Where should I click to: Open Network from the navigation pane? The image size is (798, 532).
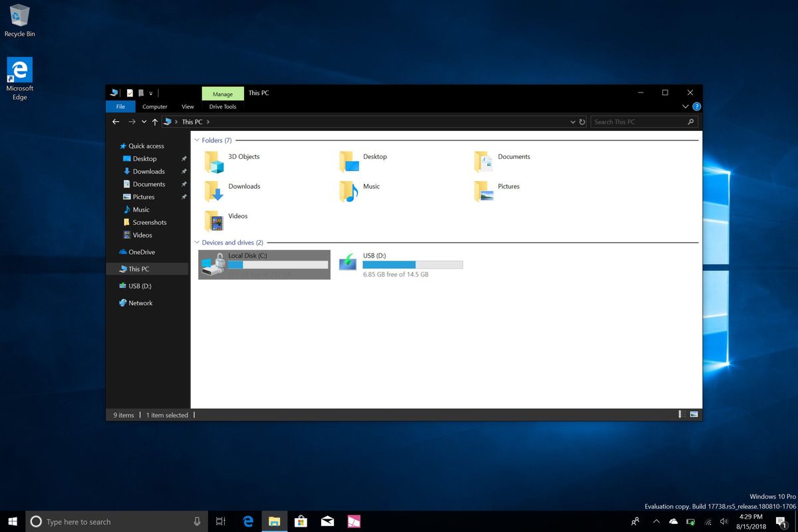pyautogui.click(x=140, y=303)
